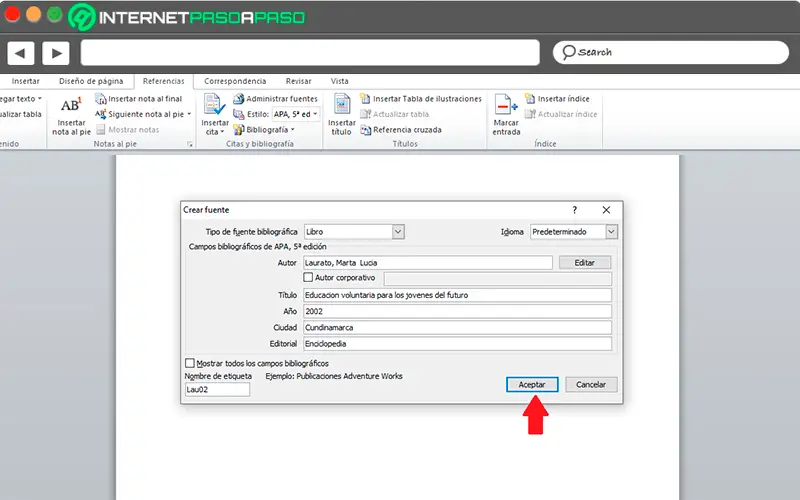The image size is (800, 500).
Task: Open the Vista tab
Action: click(339, 81)
